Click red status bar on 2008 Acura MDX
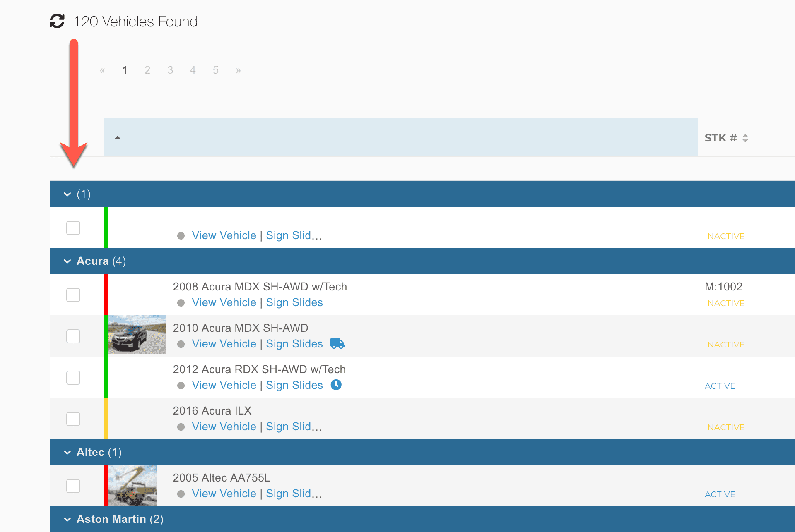 [x=106, y=295]
